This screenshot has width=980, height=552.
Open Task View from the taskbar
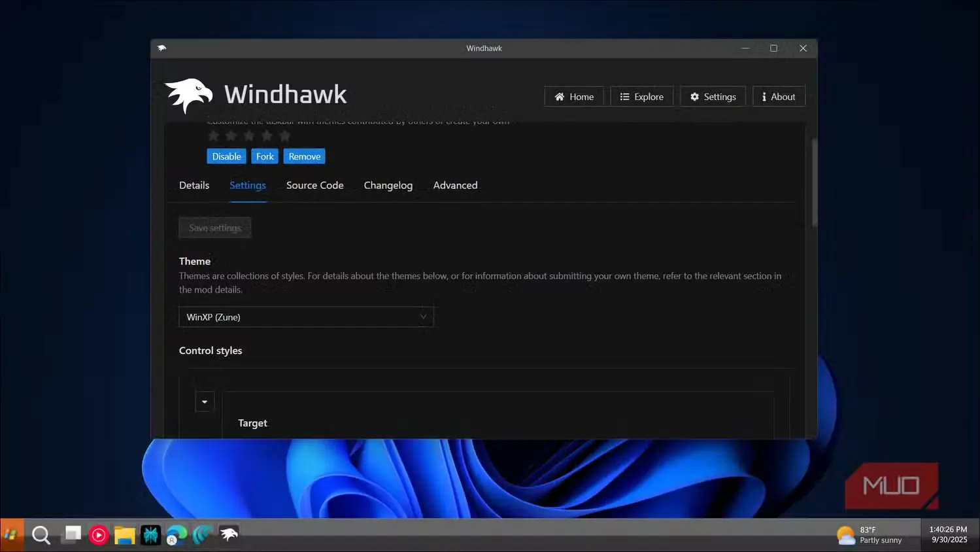(73, 534)
